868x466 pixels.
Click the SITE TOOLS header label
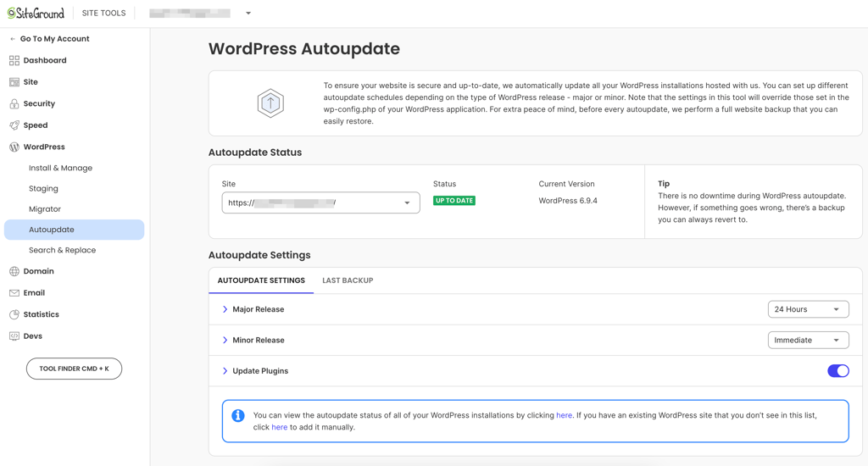[103, 13]
